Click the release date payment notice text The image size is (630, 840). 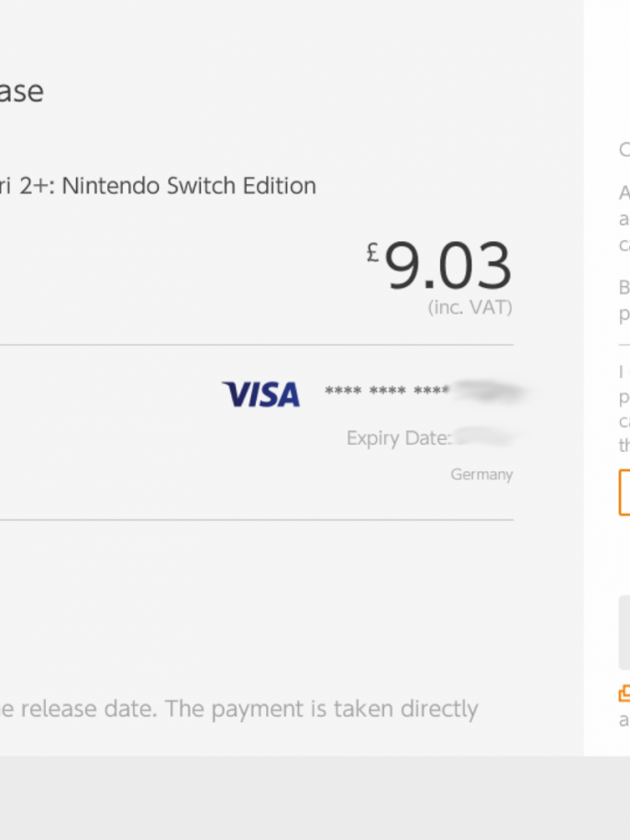click(x=238, y=709)
